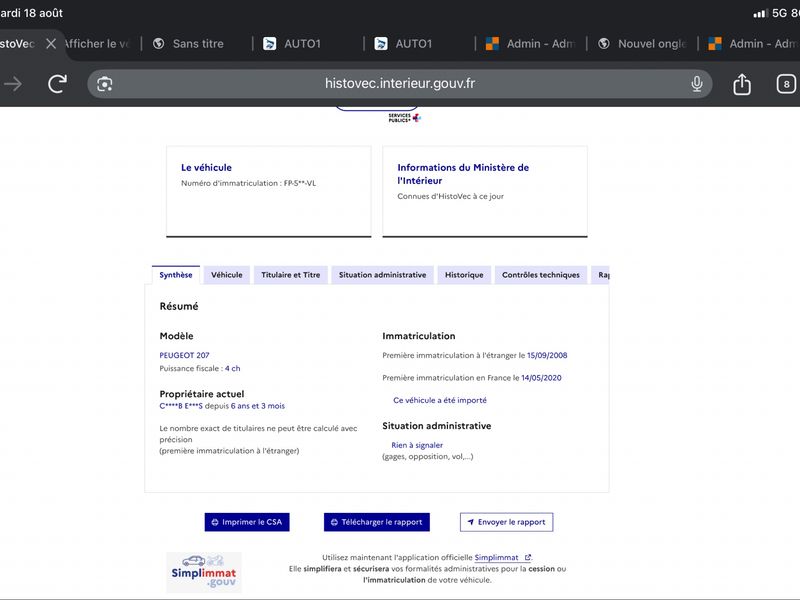Click the 'Résumé' heading
Screen dimensions: 800x600
(x=179, y=306)
